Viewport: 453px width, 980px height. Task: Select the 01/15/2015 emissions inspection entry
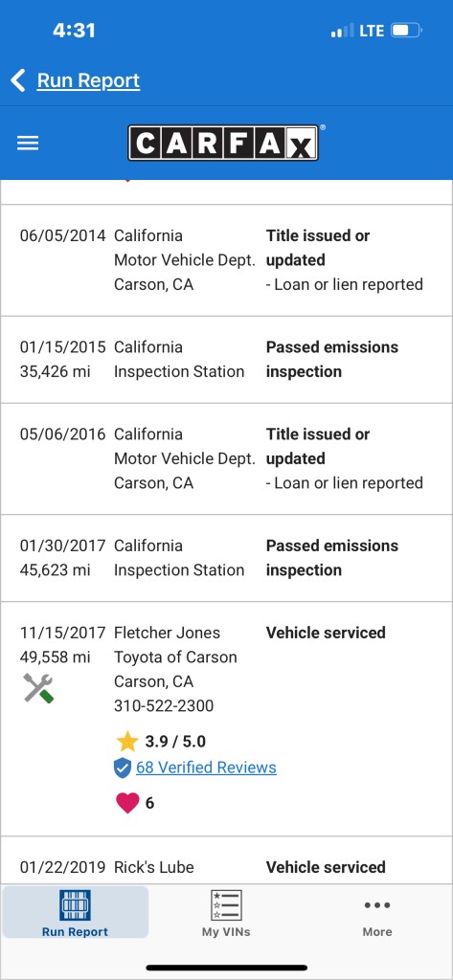click(x=226, y=360)
